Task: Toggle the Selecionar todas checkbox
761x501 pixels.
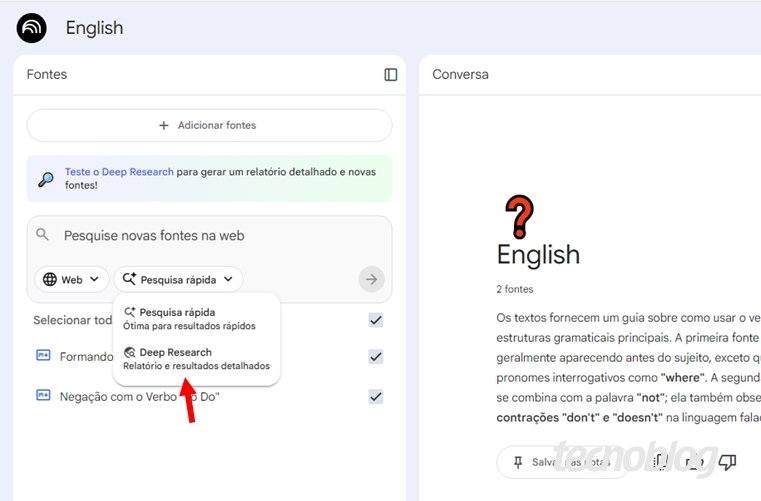Action: (x=376, y=320)
